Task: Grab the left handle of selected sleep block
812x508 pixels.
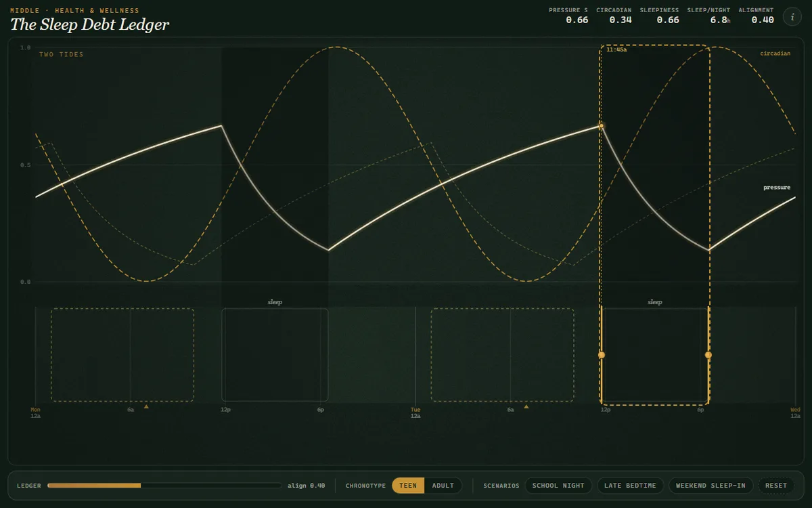Action: (x=601, y=355)
